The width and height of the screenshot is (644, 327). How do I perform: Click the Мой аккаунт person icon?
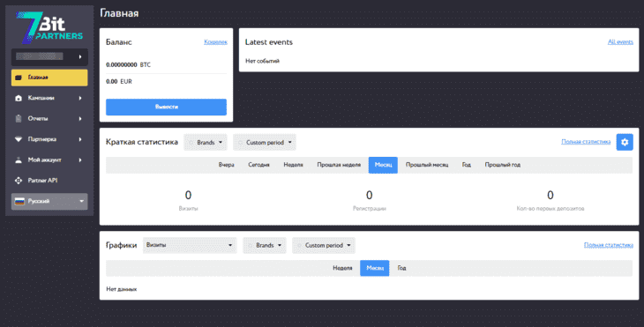click(x=18, y=160)
